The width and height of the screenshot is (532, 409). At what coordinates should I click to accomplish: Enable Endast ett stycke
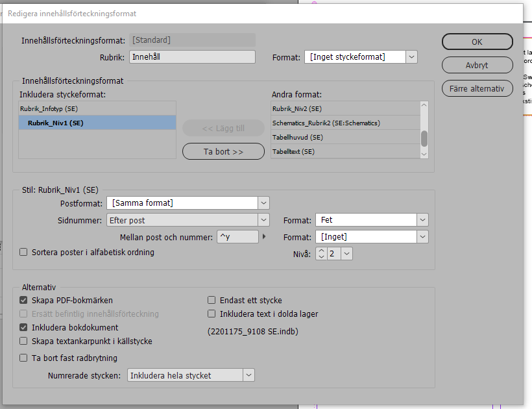pyautogui.click(x=212, y=300)
